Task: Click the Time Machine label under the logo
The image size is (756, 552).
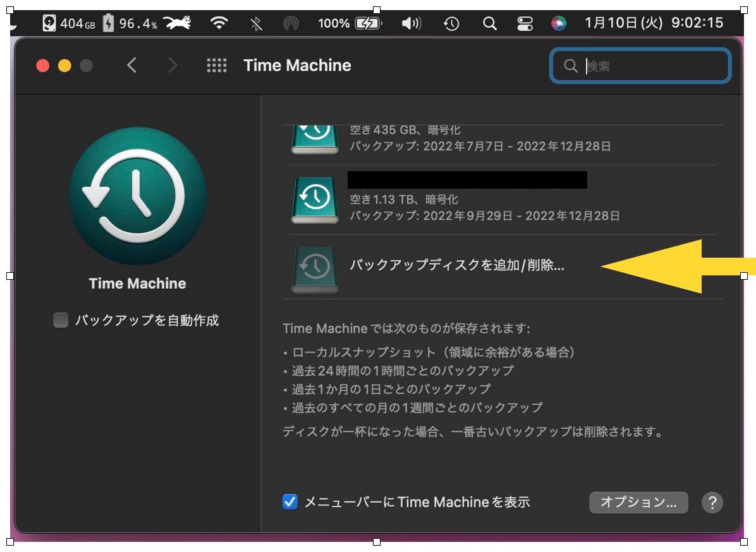Action: pos(137,283)
